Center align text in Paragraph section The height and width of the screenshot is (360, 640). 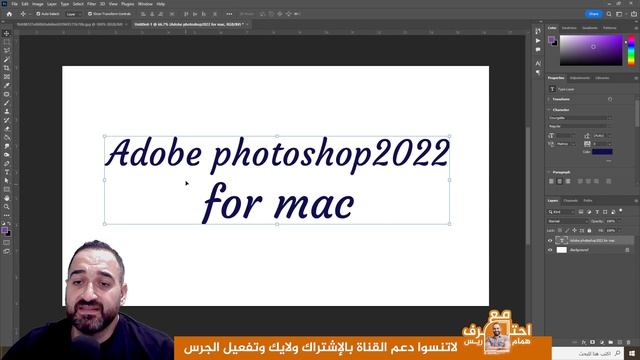[x=560, y=181]
